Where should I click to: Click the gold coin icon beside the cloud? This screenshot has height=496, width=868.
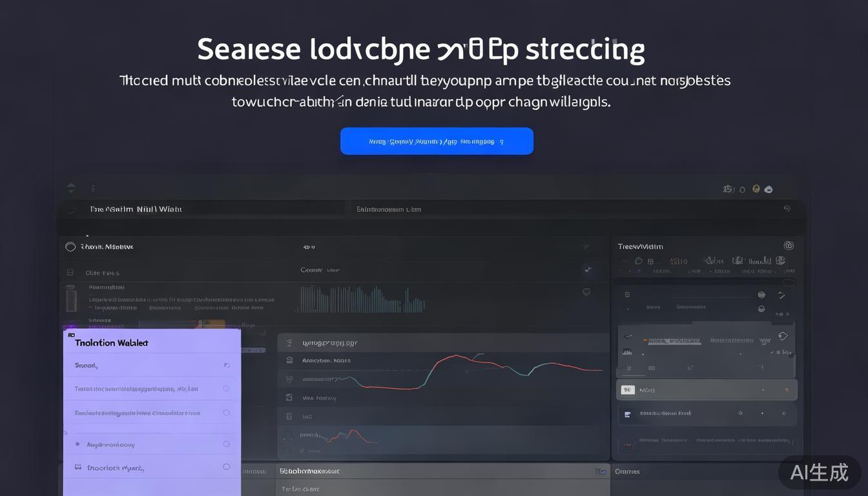tap(756, 189)
